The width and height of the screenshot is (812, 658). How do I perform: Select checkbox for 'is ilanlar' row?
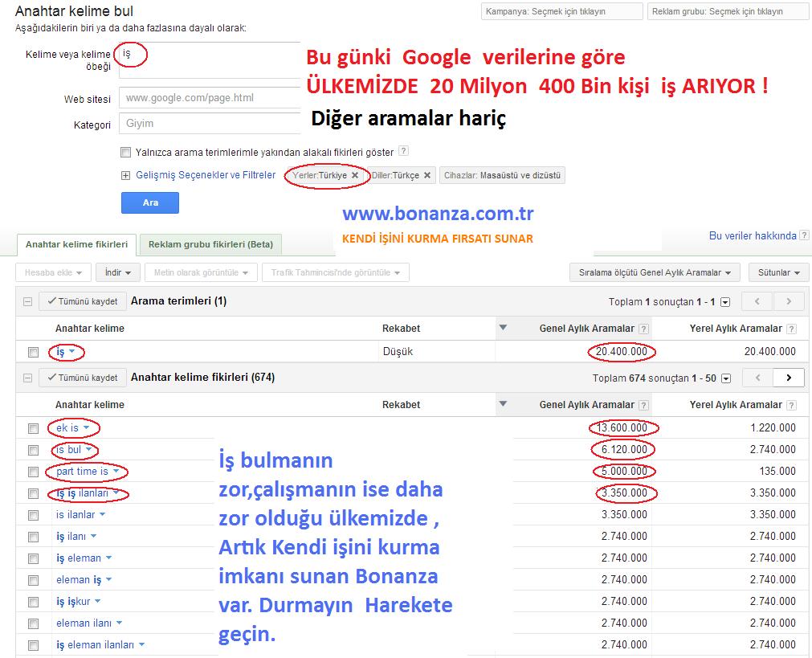tap(34, 516)
